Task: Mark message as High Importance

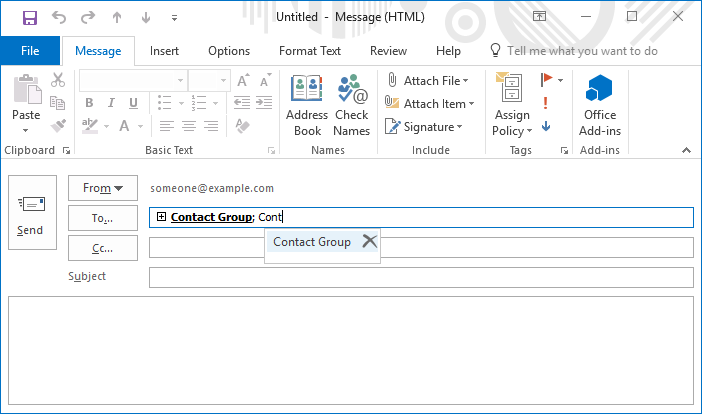Action: pos(545,103)
